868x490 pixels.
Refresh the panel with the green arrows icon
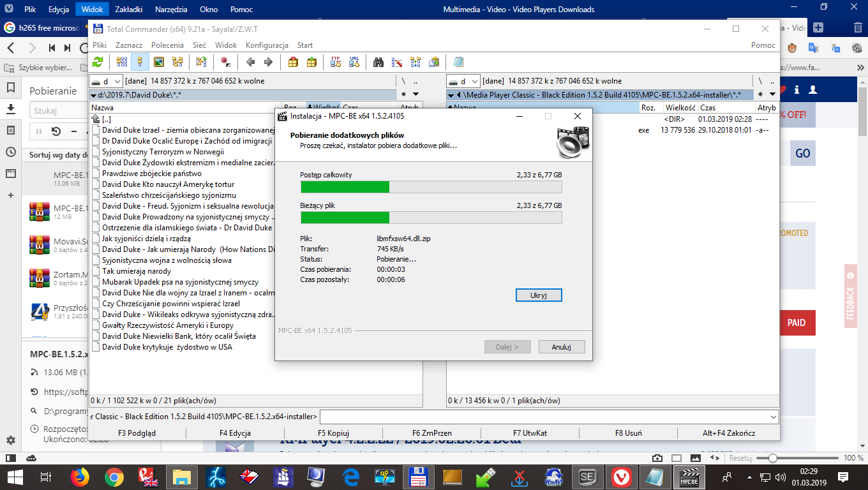(98, 62)
